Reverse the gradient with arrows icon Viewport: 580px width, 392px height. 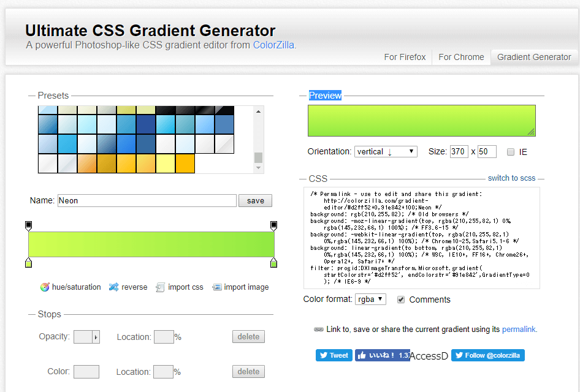tap(113, 287)
